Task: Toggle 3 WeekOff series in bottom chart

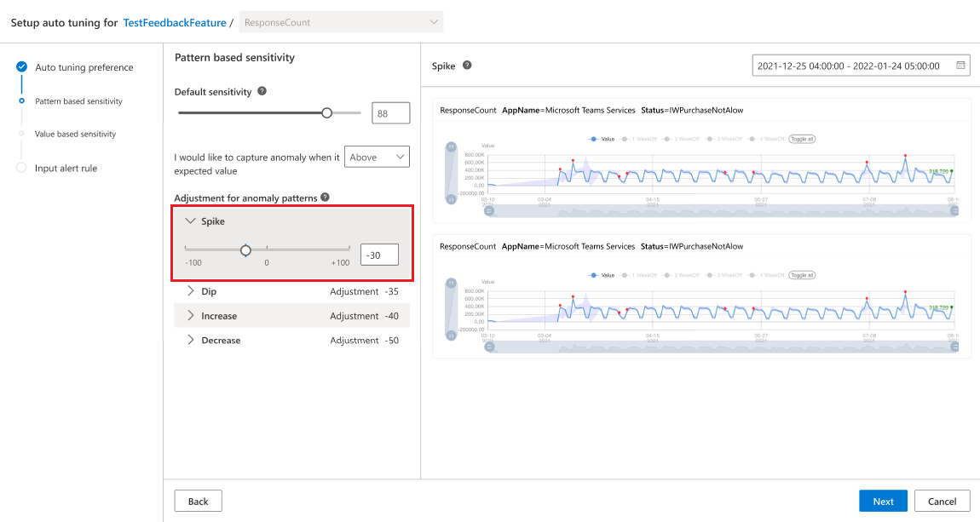Action: pos(724,275)
